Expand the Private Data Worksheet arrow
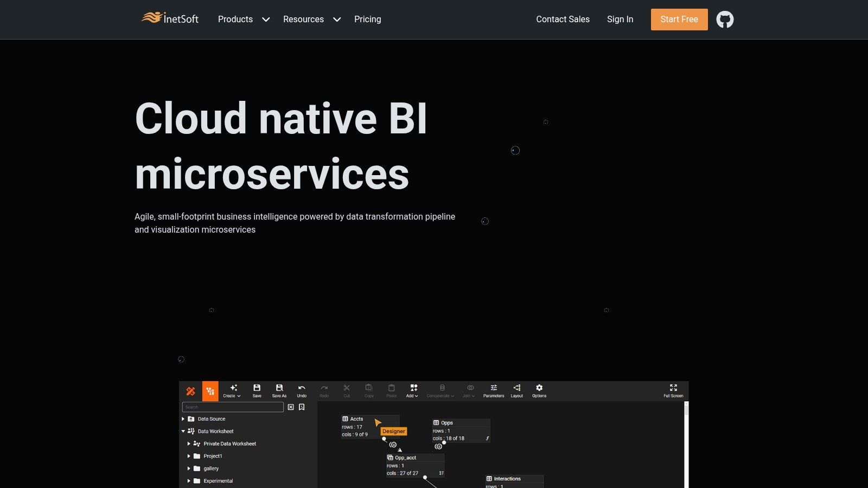This screenshot has height=488, width=868. click(189, 444)
